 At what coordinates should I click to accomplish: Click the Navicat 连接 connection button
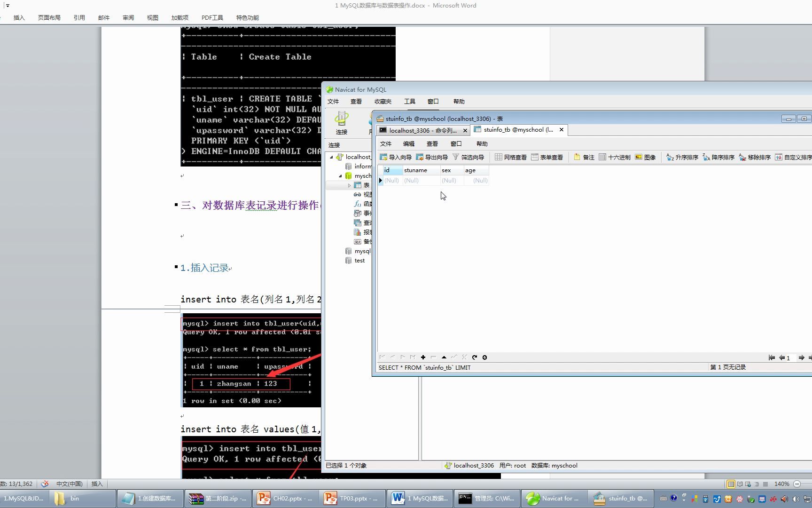(342, 123)
